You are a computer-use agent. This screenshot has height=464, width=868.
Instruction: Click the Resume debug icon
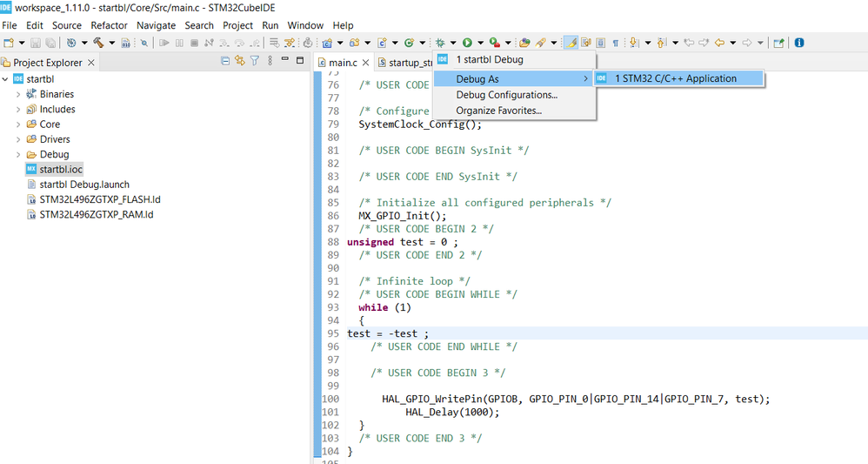click(164, 43)
